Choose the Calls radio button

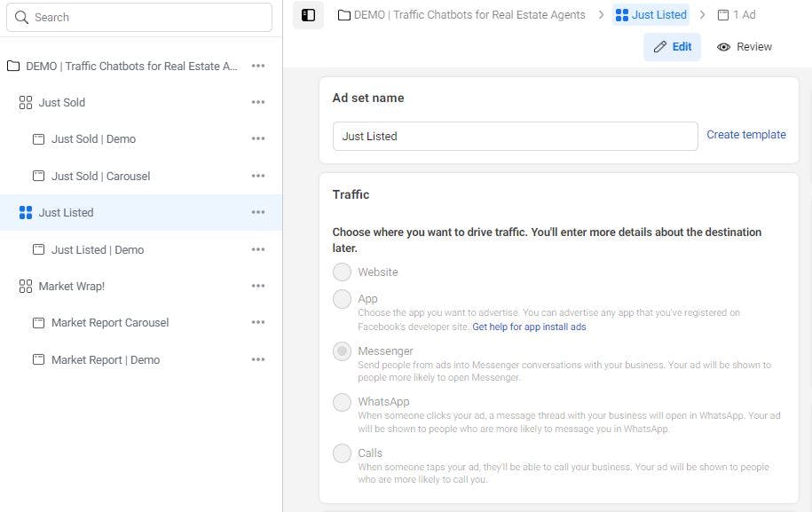pos(342,453)
